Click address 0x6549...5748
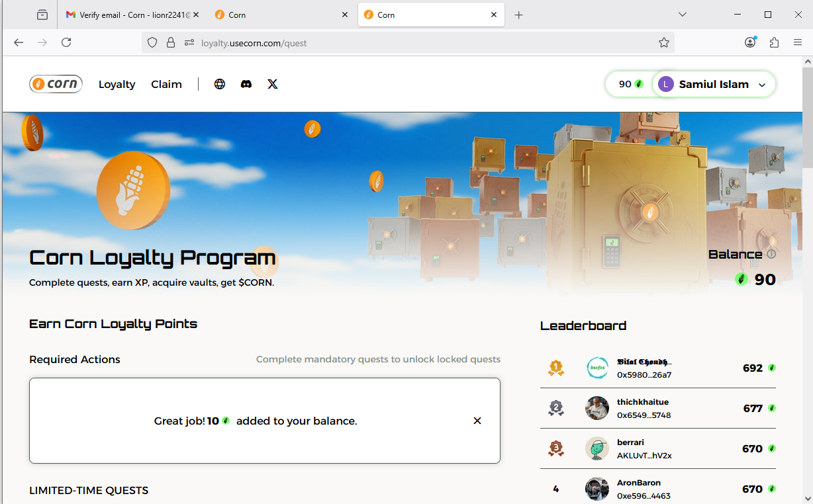The image size is (813, 504). click(x=644, y=415)
